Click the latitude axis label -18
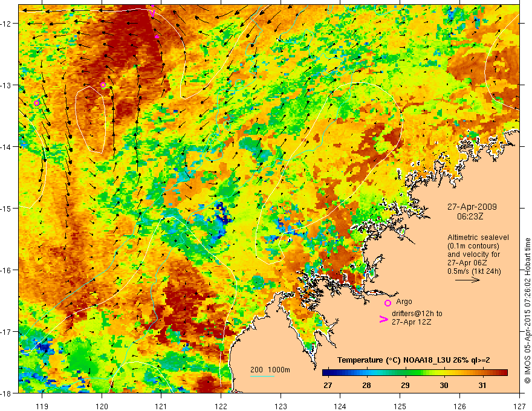 (6, 393)
